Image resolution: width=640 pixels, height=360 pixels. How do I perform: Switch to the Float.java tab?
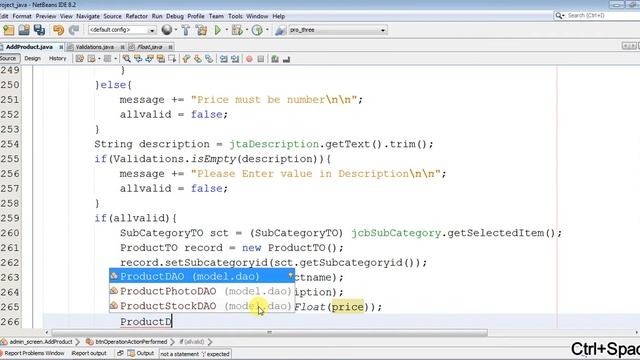click(x=149, y=47)
